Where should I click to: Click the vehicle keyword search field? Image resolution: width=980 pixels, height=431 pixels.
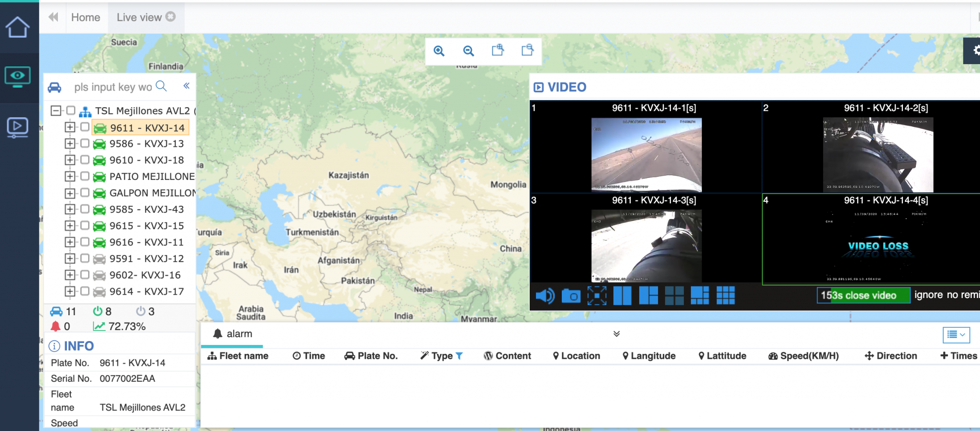(x=113, y=87)
